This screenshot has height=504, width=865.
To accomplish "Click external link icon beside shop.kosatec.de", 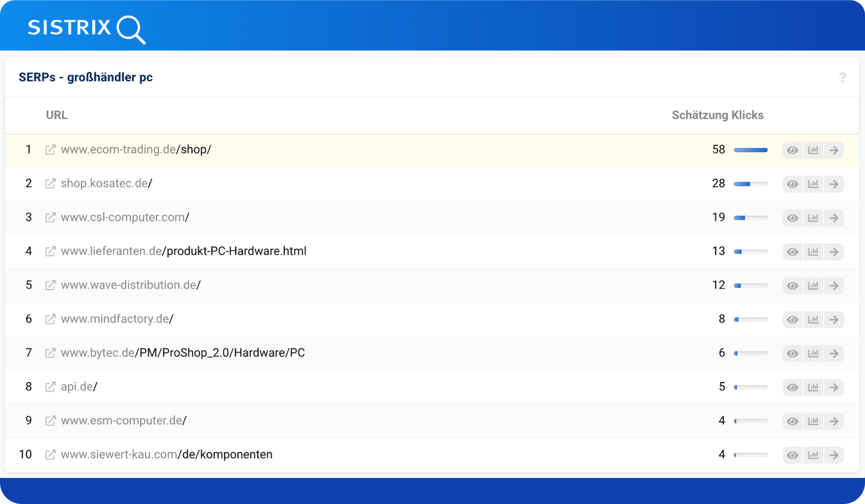I will click(50, 184).
